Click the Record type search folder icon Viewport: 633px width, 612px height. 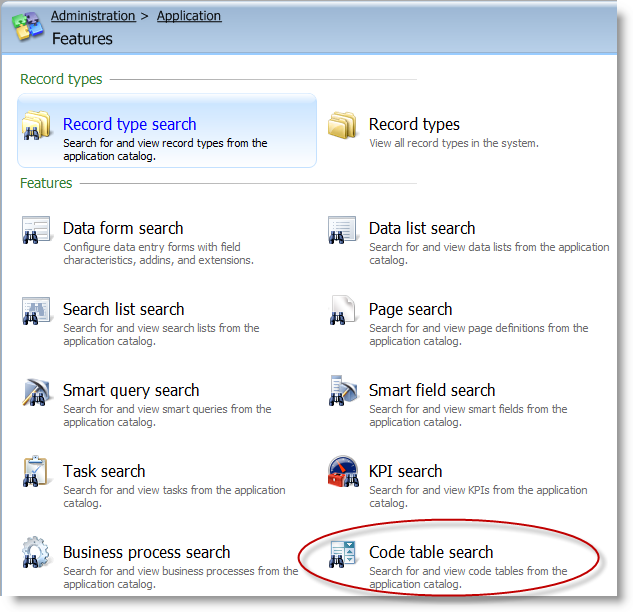click(x=36, y=126)
